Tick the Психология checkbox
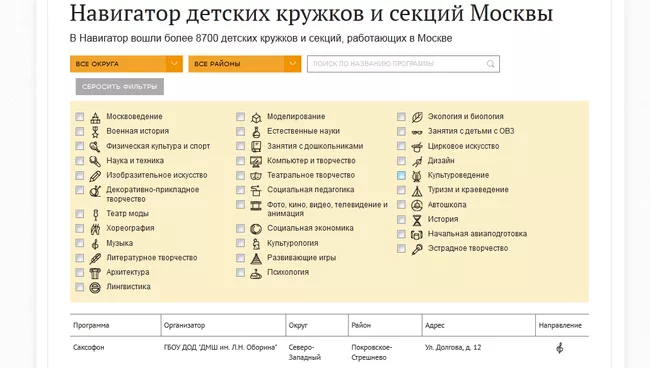The width and height of the screenshot is (650, 368). [x=240, y=272]
